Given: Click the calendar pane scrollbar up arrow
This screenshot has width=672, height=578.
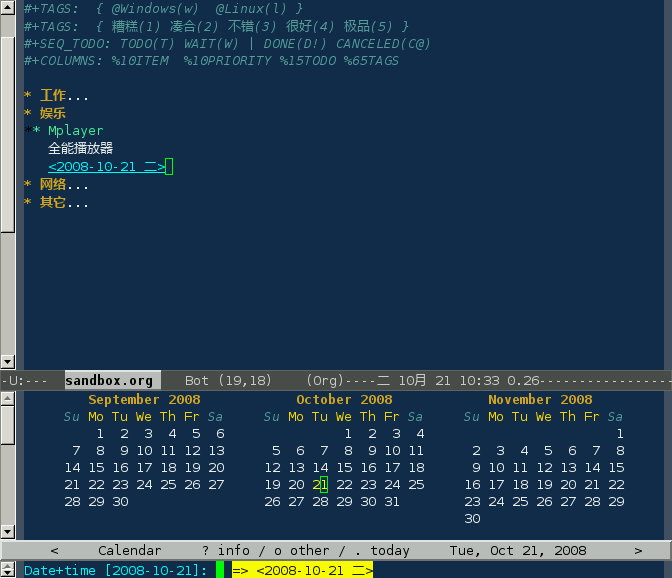Looking at the screenshot, I should click(x=8, y=399).
